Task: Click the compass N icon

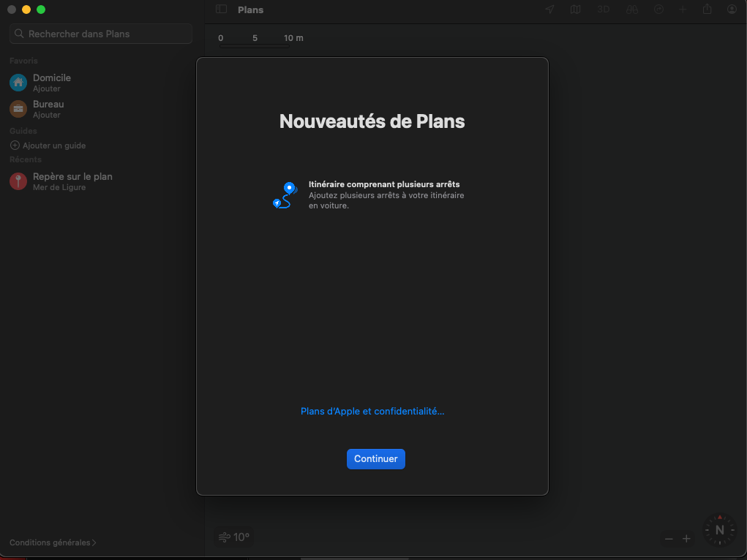Action: coord(719,529)
